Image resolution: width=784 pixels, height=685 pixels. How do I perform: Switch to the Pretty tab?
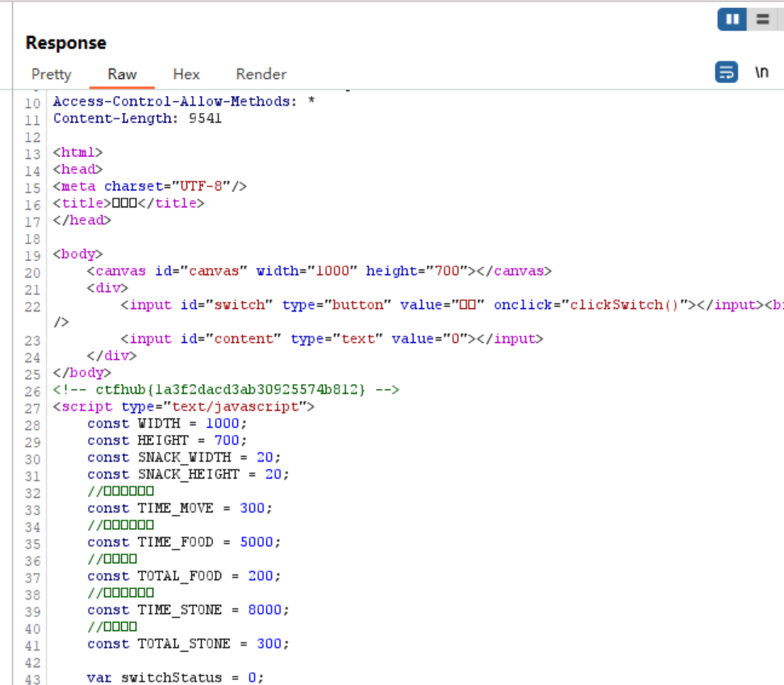coord(51,74)
